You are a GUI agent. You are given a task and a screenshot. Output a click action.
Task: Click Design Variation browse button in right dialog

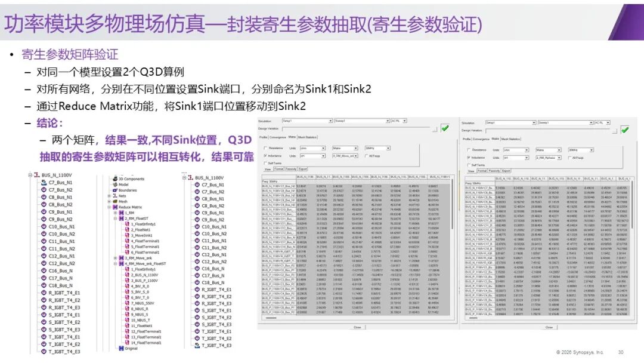point(614,131)
